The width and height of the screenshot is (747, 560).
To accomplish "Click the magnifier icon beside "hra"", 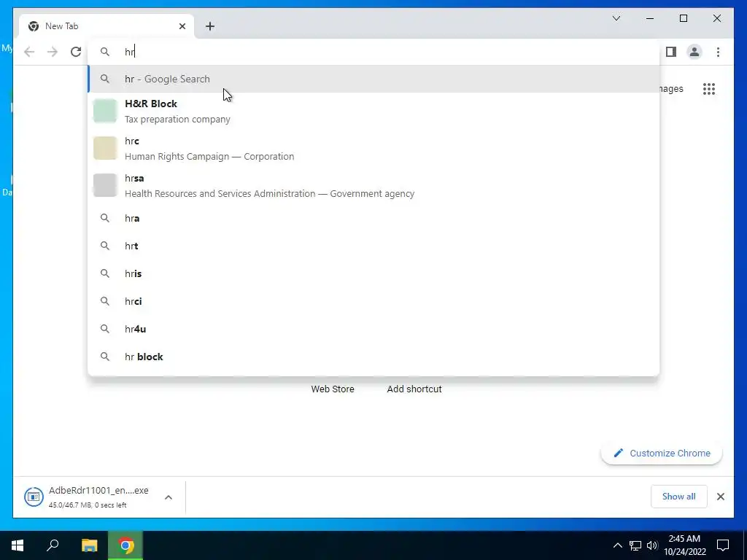I will 105,218.
